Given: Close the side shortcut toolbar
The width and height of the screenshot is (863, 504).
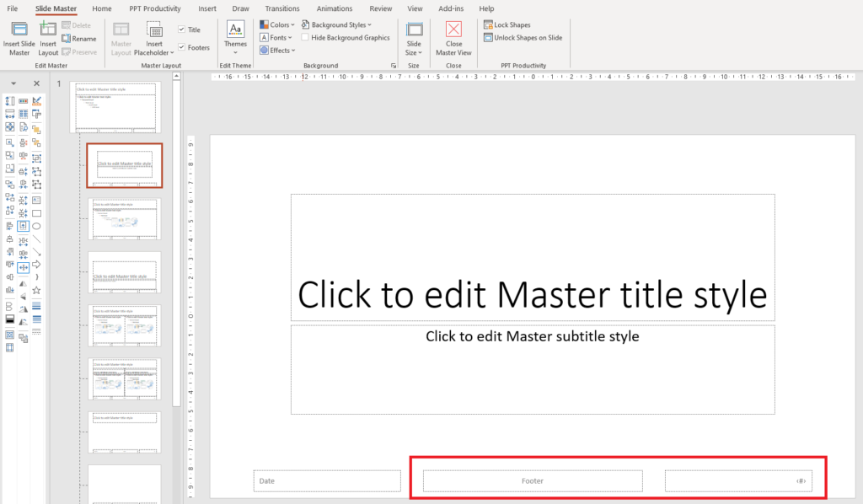Looking at the screenshot, I should tap(36, 83).
